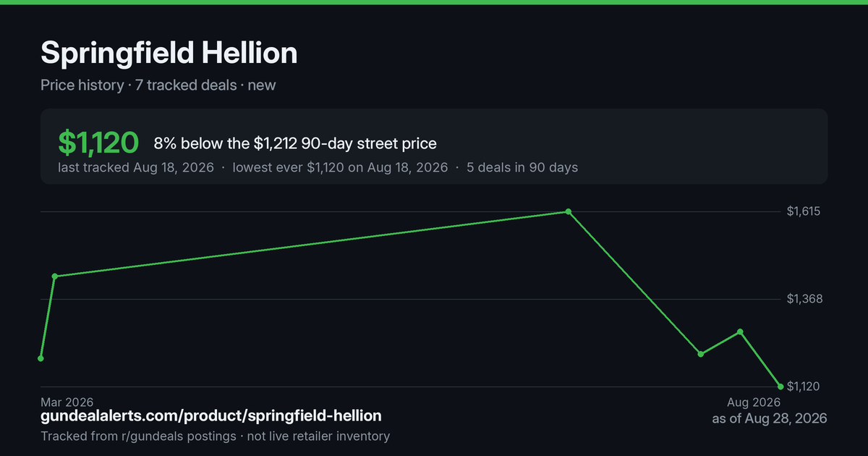Image resolution: width=868 pixels, height=456 pixels.
Task: Click the 'last tracked Aug 18, 2026' text
Action: (x=136, y=167)
